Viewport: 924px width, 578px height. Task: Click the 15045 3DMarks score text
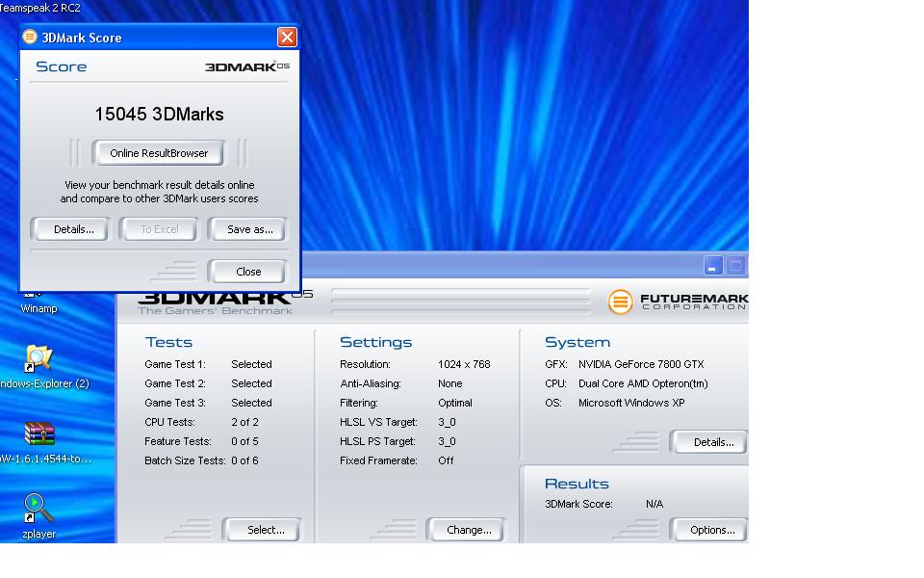coord(159,114)
